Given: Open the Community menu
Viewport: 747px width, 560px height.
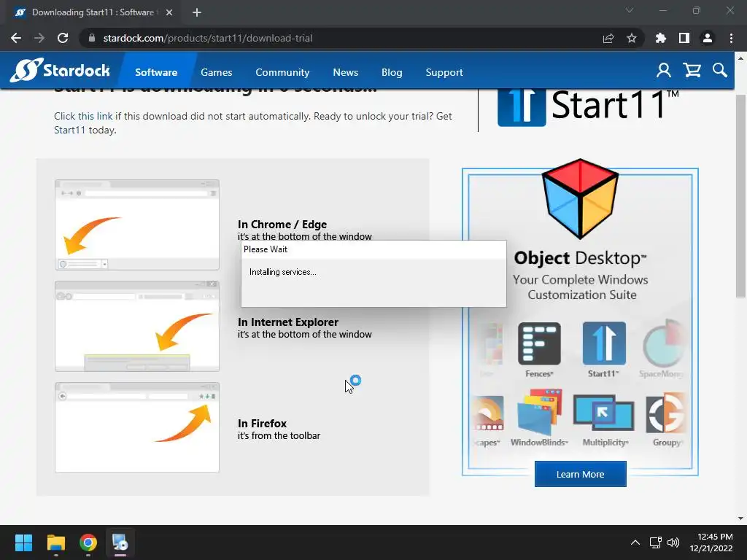Looking at the screenshot, I should (282, 72).
